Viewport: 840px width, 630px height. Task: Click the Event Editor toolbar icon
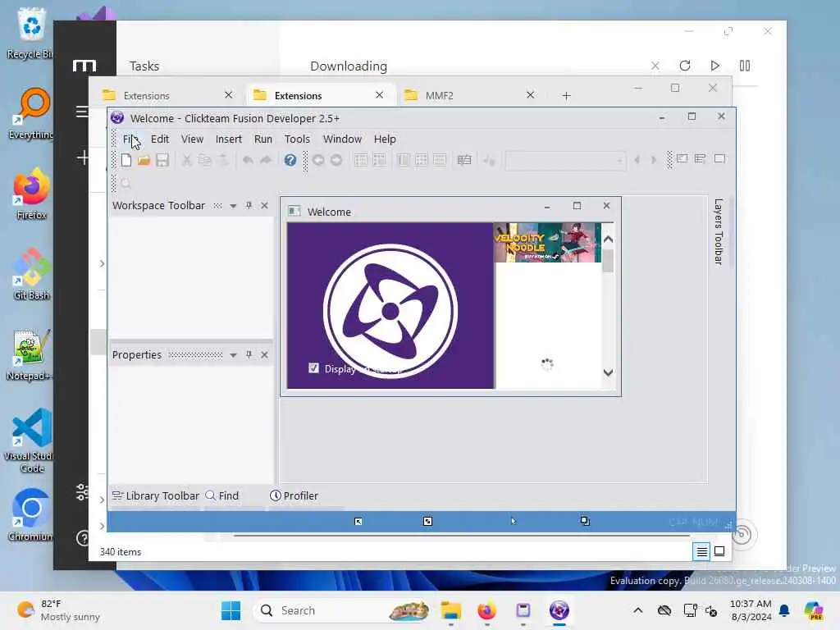[404, 160]
